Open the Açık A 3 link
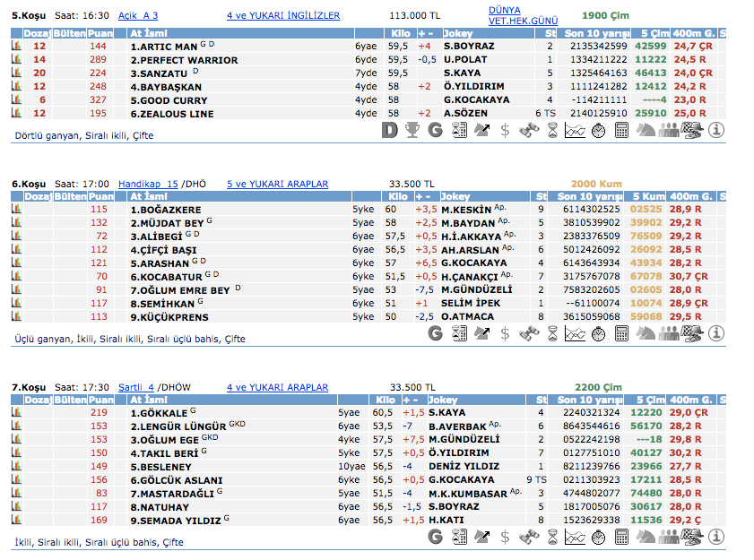 (138, 15)
